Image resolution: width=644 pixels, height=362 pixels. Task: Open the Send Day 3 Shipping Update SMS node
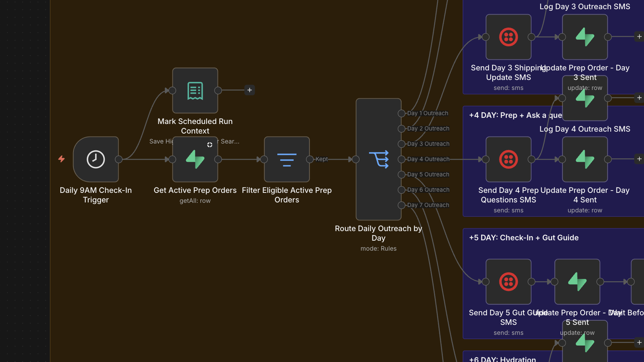(509, 37)
